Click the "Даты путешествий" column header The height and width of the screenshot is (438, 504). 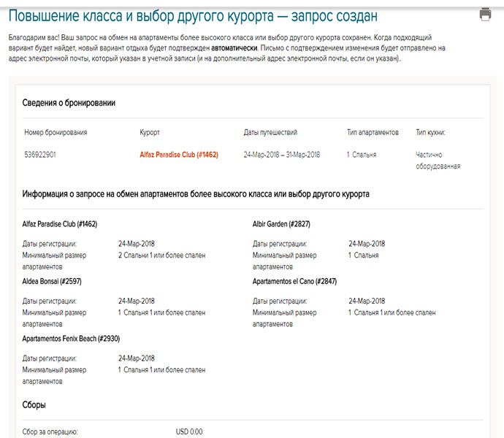click(x=270, y=132)
